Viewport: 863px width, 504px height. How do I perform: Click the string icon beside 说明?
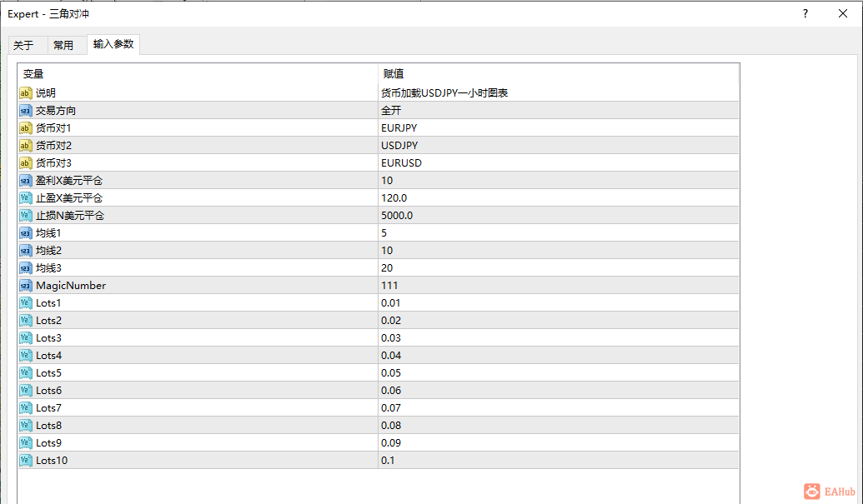tap(25, 92)
